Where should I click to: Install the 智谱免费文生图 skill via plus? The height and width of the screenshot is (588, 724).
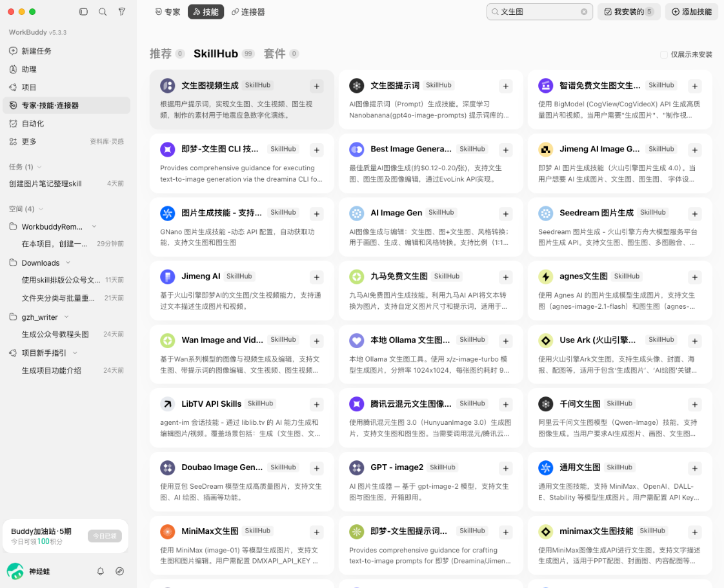[x=694, y=86]
